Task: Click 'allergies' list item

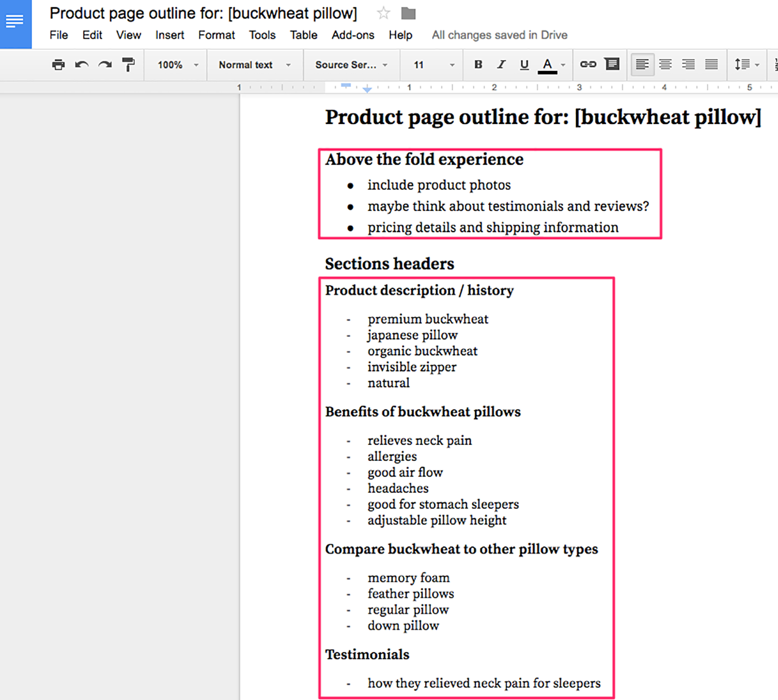Action: (x=392, y=456)
